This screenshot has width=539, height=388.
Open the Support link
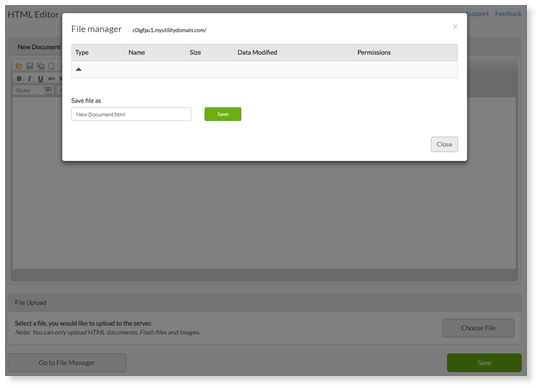tap(478, 14)
